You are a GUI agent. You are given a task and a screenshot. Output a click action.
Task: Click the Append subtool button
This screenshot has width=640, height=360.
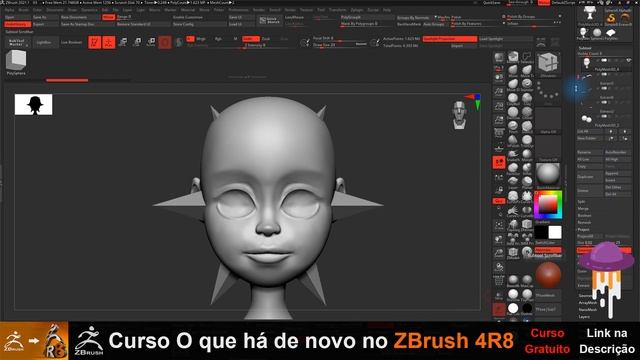click(618, 173)
